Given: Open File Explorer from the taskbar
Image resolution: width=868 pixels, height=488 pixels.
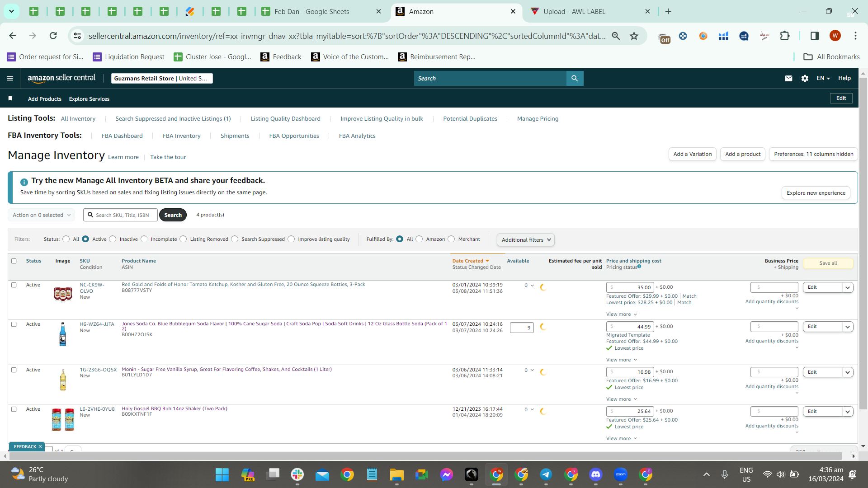Looking at the screenshot, I should [x=397, y=474].
